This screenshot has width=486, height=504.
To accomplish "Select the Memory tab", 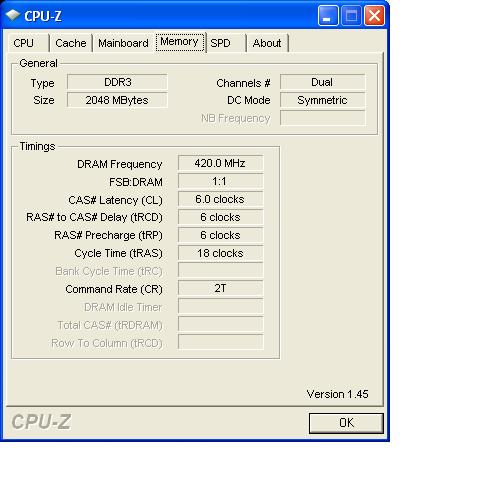I will coord(180,42).
